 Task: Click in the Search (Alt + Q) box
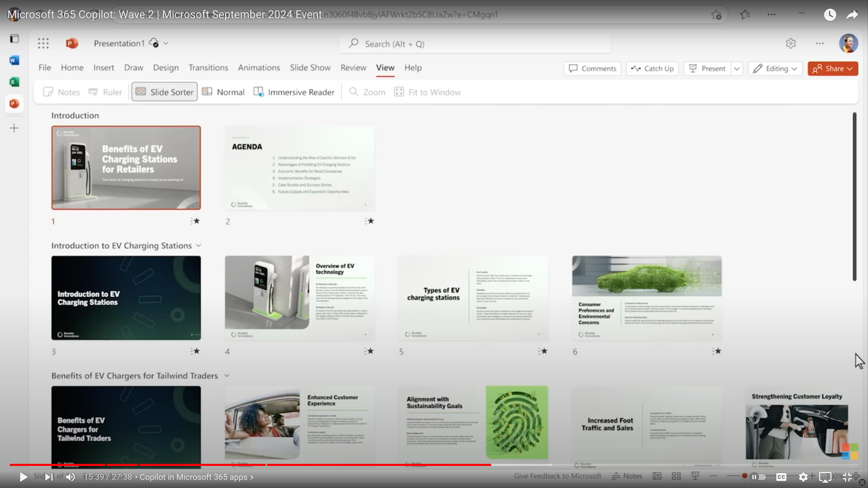coord(475,44)
